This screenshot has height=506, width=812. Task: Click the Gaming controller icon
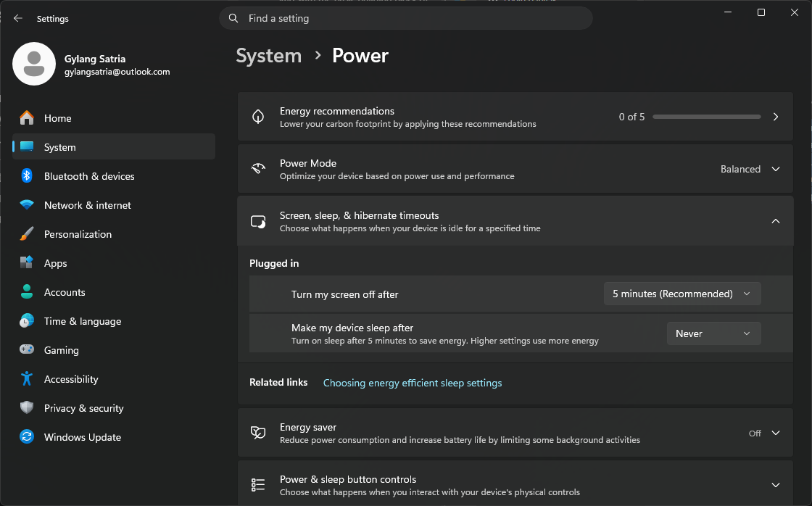tap(27, 350)
